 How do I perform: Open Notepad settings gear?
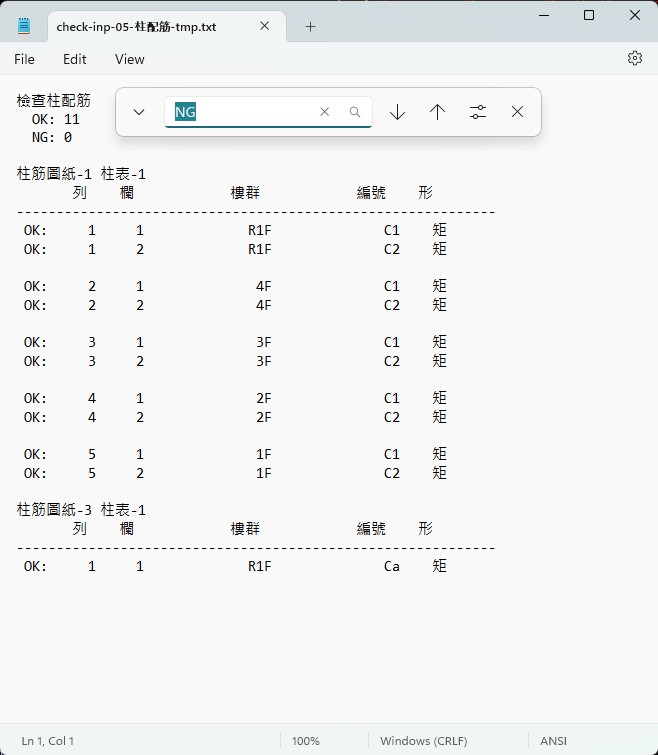click(x=634, y=58)
